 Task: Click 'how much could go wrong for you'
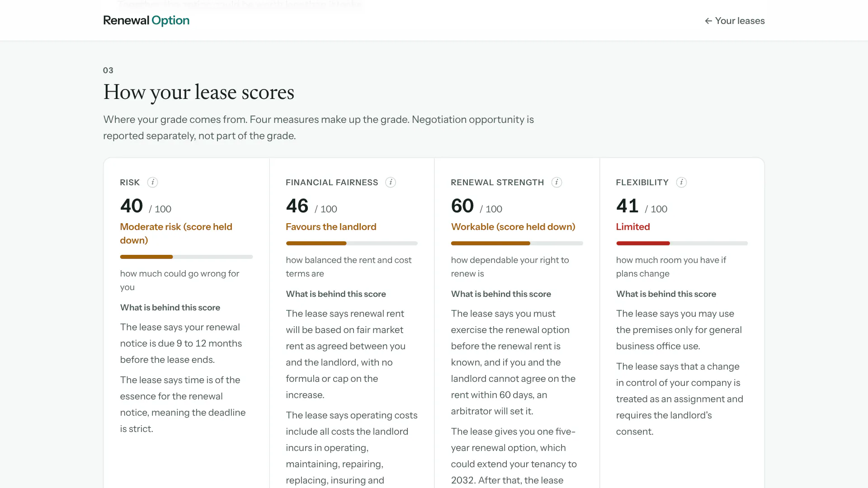pos(179,280)
